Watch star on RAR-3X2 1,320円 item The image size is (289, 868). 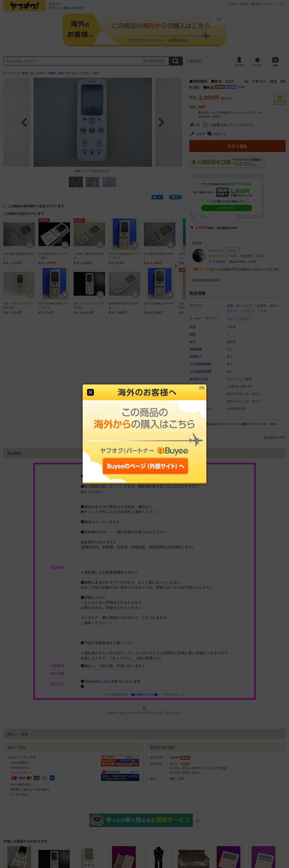point(30,295)
